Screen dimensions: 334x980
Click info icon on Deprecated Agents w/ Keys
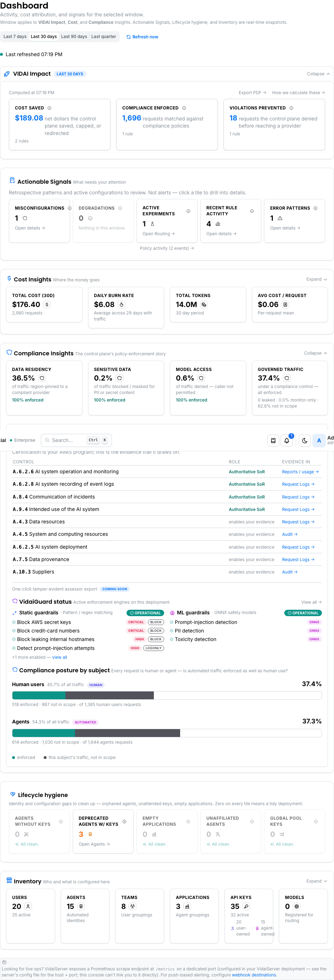(124, 822)
